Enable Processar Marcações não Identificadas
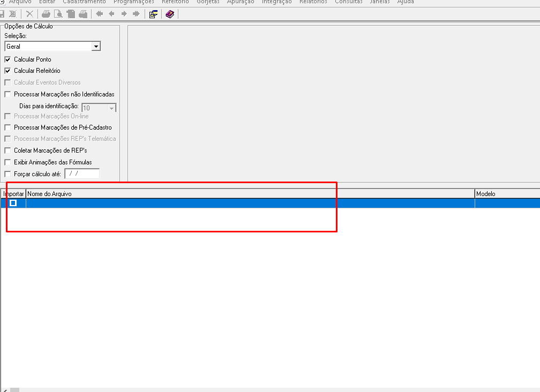Image resolution: width=540 pixels, height=392 pixels. coord(7,94)
